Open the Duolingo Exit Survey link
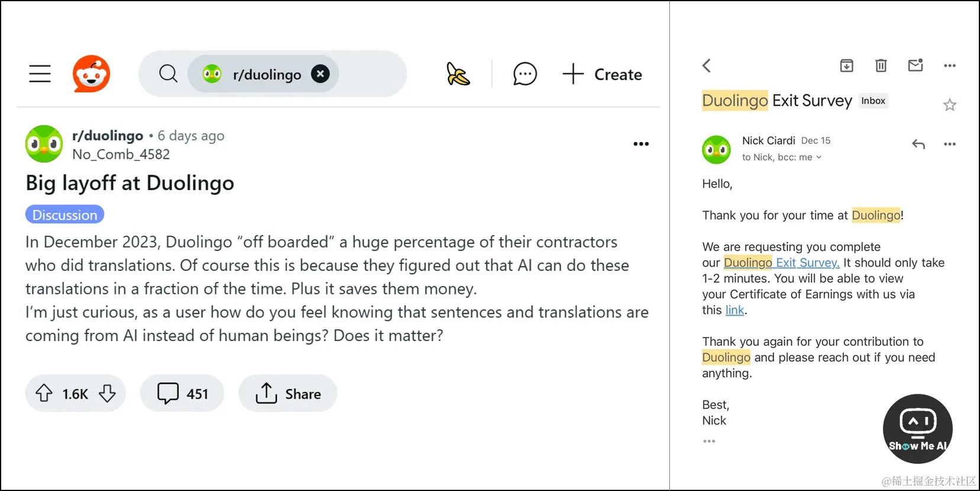The image size is (980, 491). click(x=782, y=262)
